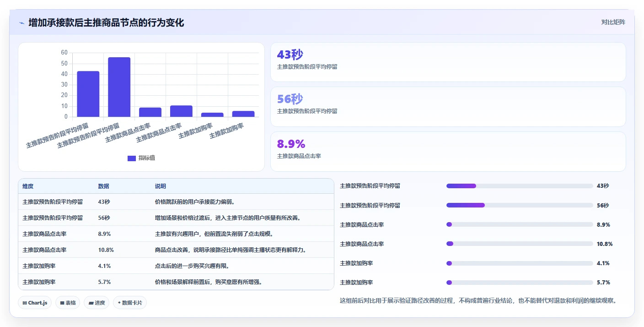
Task: Click the 维度 column header
Action: pyautogui.click(x=28, y=186)
